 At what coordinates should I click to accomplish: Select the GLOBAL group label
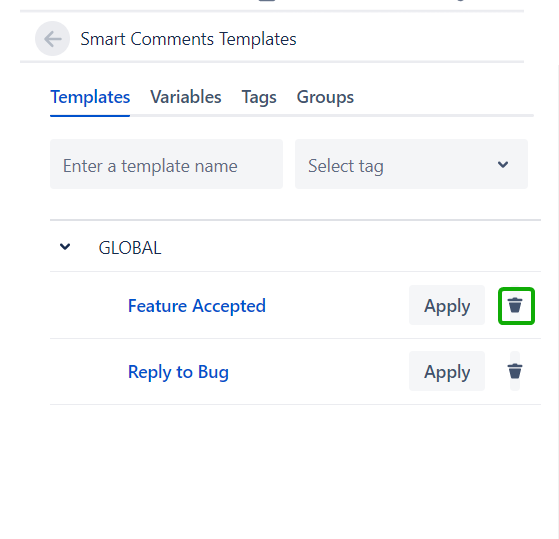[130, 248]
